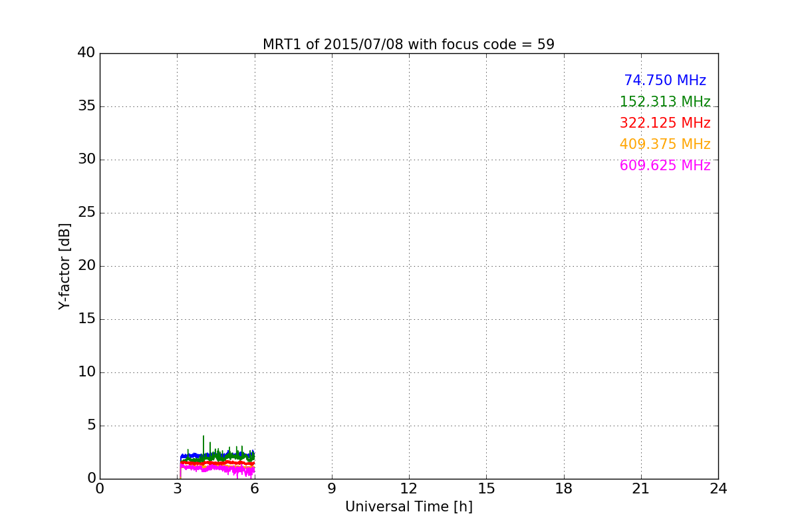Click the "Universal Time [h]" axis label

[x=408, y=507]
